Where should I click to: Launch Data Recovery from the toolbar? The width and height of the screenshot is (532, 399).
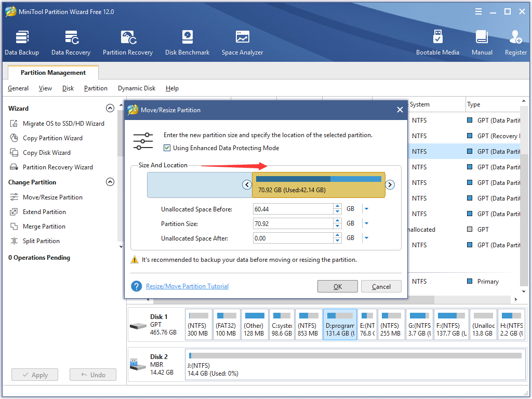[71, 42]
